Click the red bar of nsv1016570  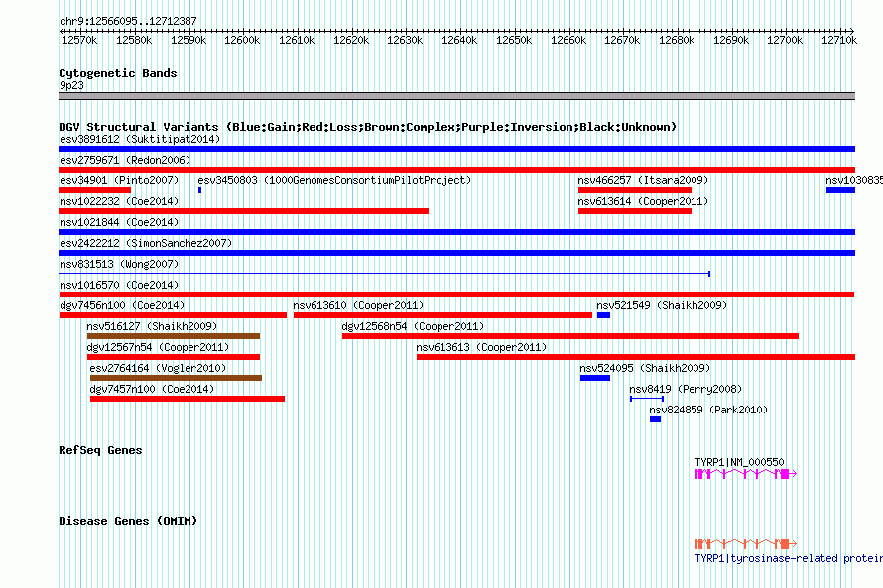(456, 294)
